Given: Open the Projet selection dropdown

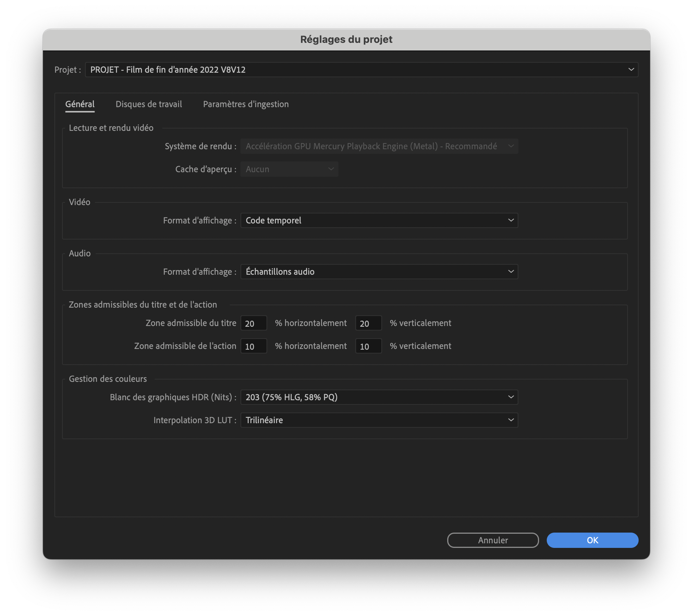Looking at the screenshot, I should click(360, 70).
